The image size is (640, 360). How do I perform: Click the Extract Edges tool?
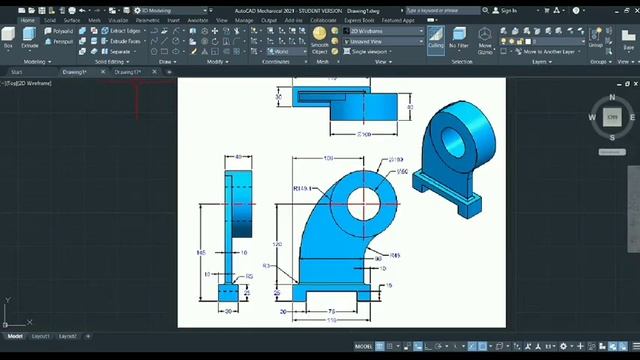tap(121, 31)
